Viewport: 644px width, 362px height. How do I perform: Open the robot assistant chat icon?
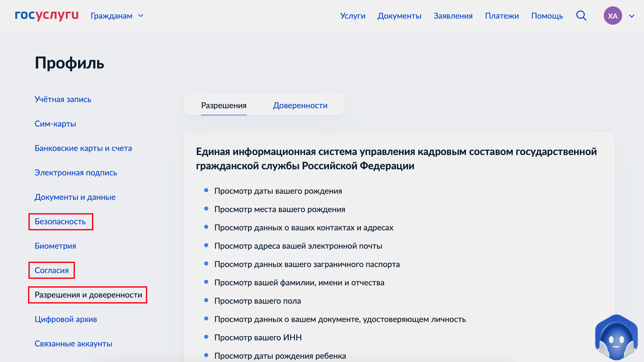(616, 338)
